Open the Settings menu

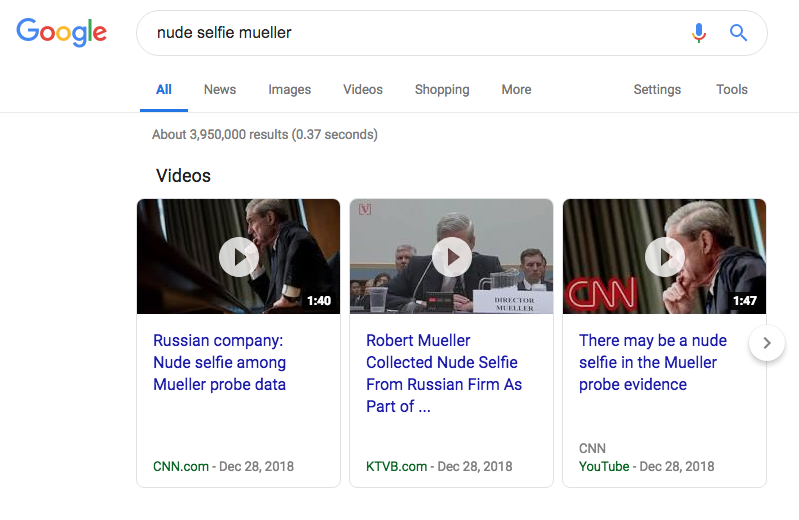click(x=657, y=89)
